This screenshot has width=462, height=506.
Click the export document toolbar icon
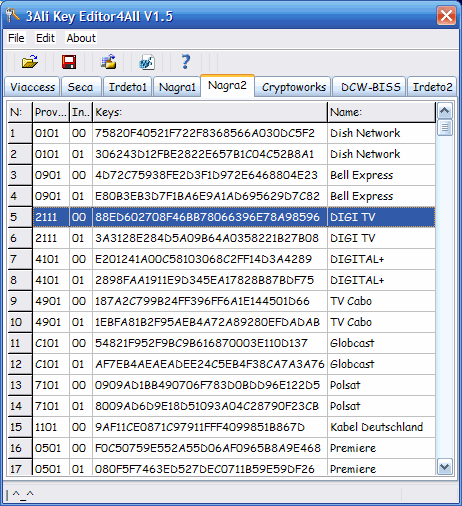click(x=147, y=62)
